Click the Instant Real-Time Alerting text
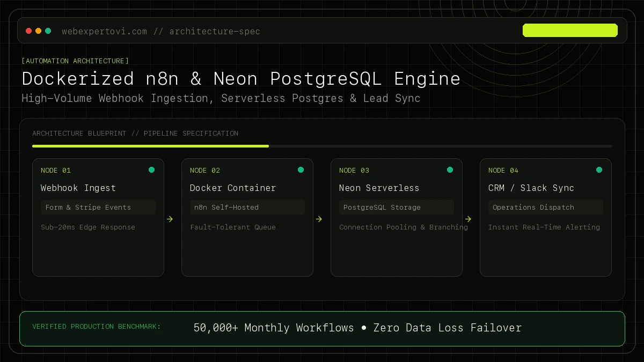Image resolution: width=644 pixels, height=362 pixels. tap(544, 227)
